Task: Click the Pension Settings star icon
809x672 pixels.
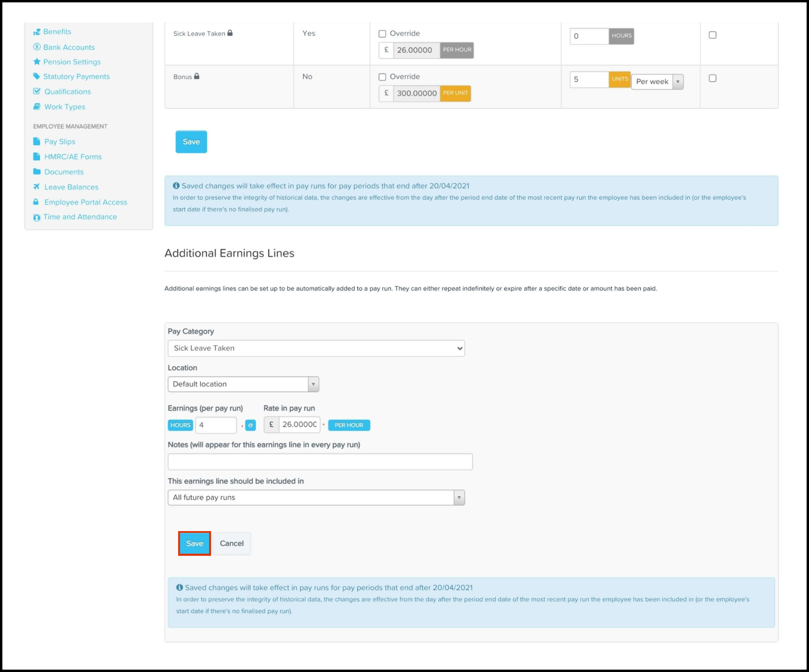Action: (x=37, y=62)
